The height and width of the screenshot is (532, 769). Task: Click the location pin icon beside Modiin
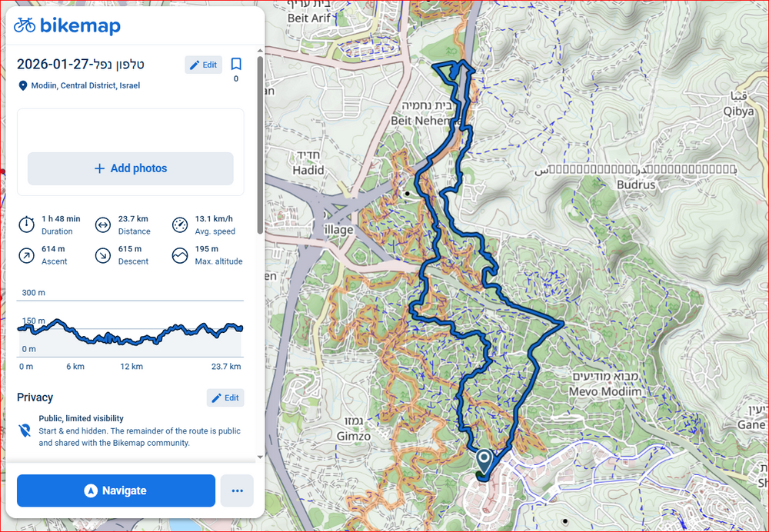pyautogui.click(x=23, y=86)
